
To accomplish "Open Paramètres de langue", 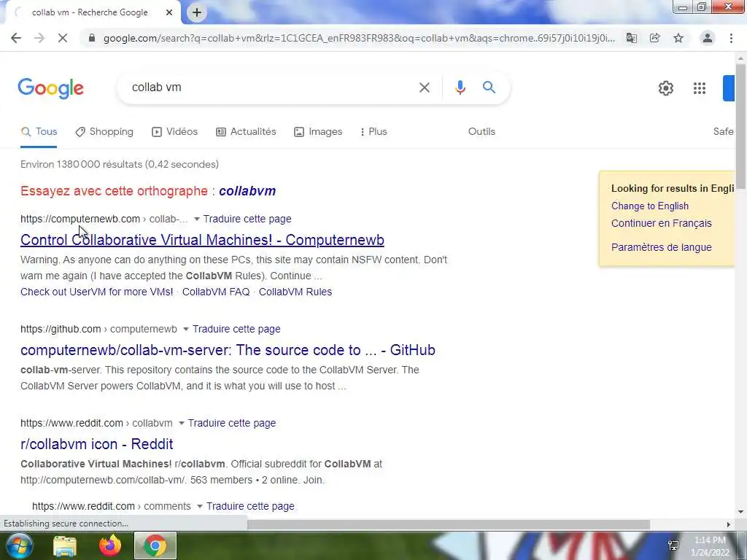I will (661, 248).
